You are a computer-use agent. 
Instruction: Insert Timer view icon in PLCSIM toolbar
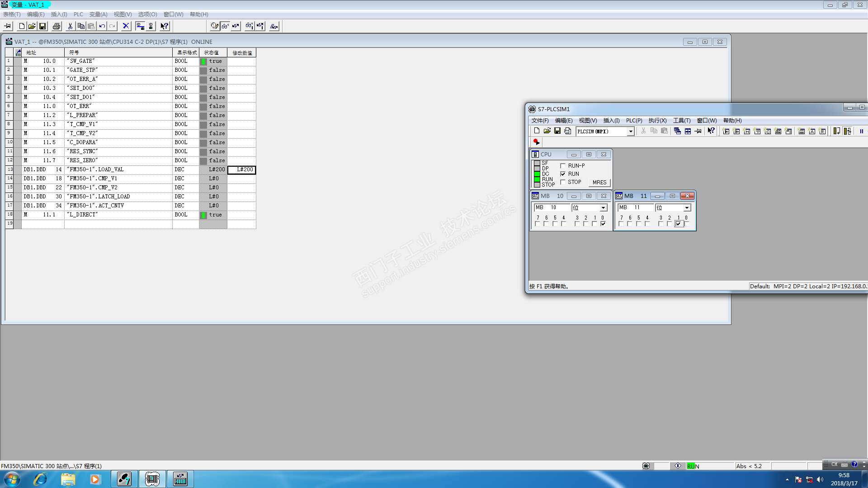(757, 131)
